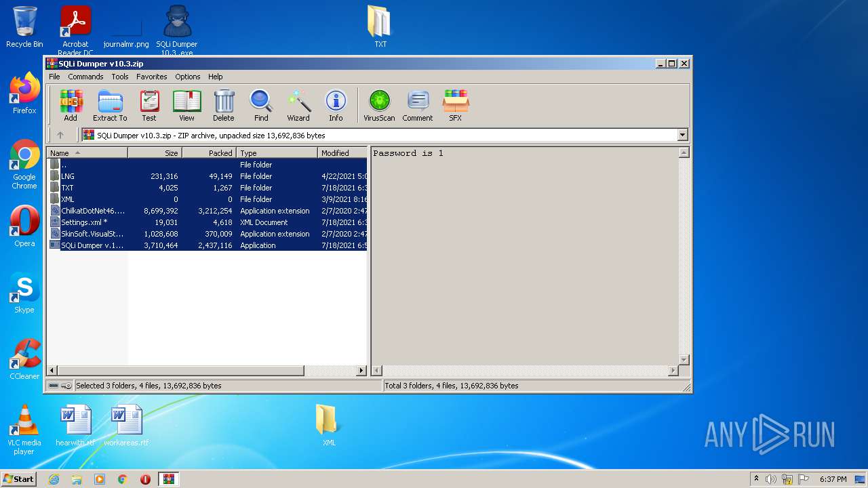This screenshot has height=488, width=868.
Task: Select Settings.xml file row
Action: (x=207, y=222)
